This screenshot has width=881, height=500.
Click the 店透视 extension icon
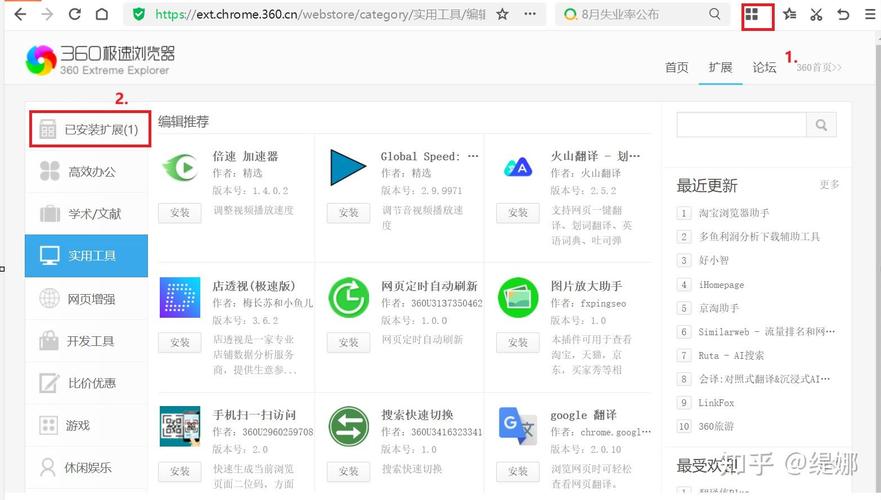tap(180, 297)
